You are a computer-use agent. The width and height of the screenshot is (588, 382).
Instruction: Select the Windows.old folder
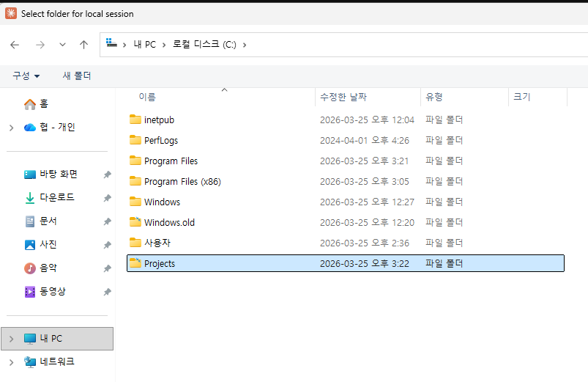coord(169,223)
